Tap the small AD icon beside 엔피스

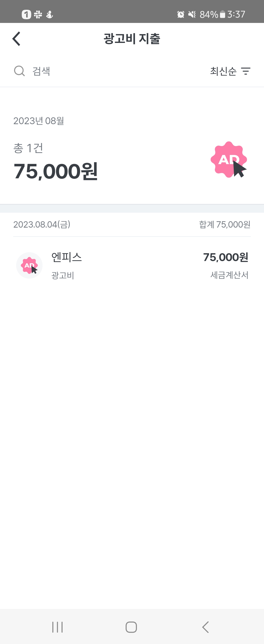[29, 265]
